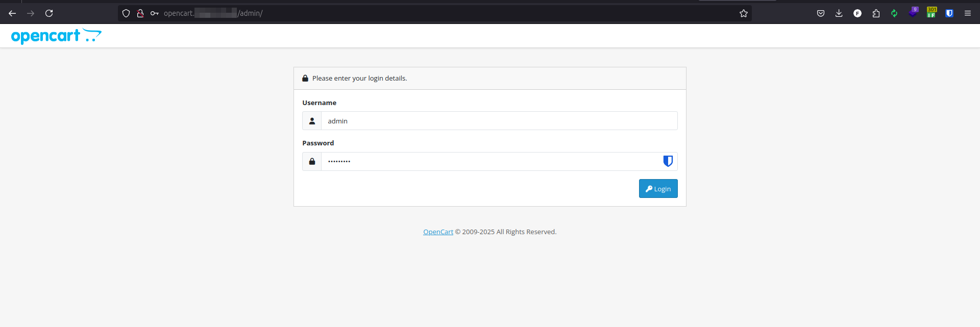This screenshot has height=327, width=980.
Task: Click the browser address bar URL
Action: coord(213,13)
